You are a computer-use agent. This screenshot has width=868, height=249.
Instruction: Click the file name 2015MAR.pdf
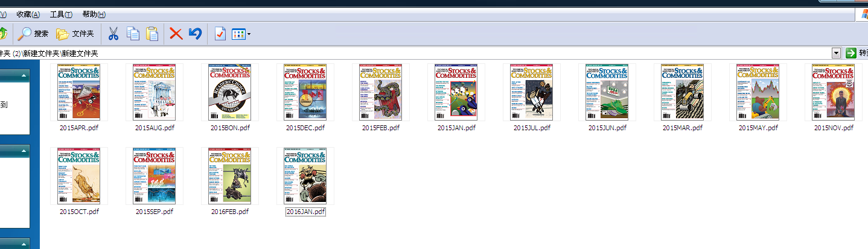(683, 128)
